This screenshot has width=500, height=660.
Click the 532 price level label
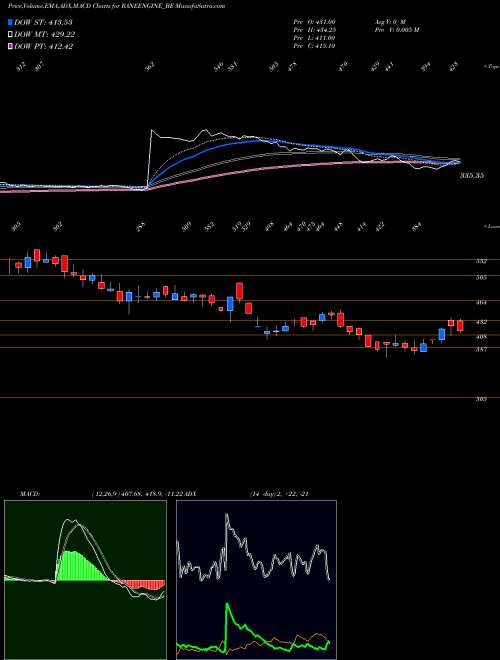[x=481, y=261]
